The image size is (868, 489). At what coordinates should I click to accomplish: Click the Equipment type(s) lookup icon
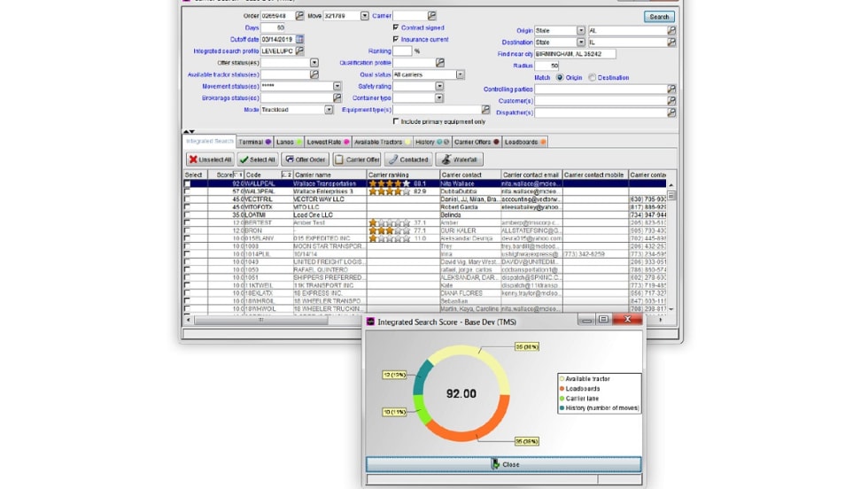pos(484,110)
